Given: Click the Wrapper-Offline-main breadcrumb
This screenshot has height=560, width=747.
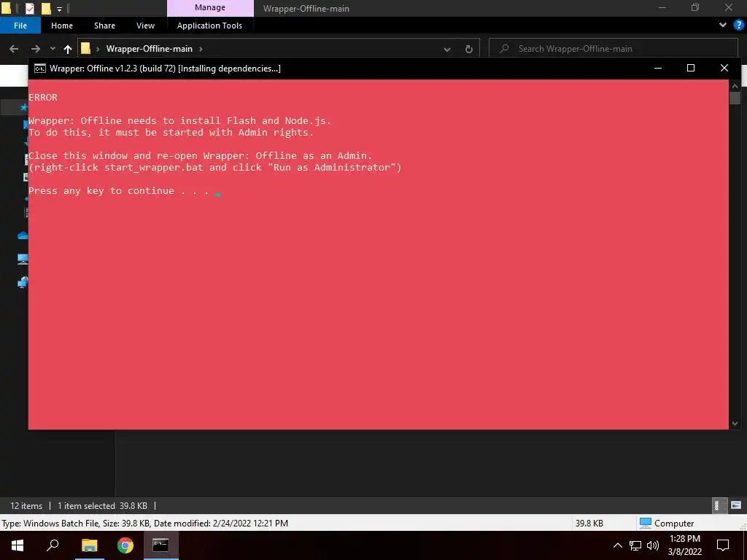Looking at the screenshot, I should 149,49.
